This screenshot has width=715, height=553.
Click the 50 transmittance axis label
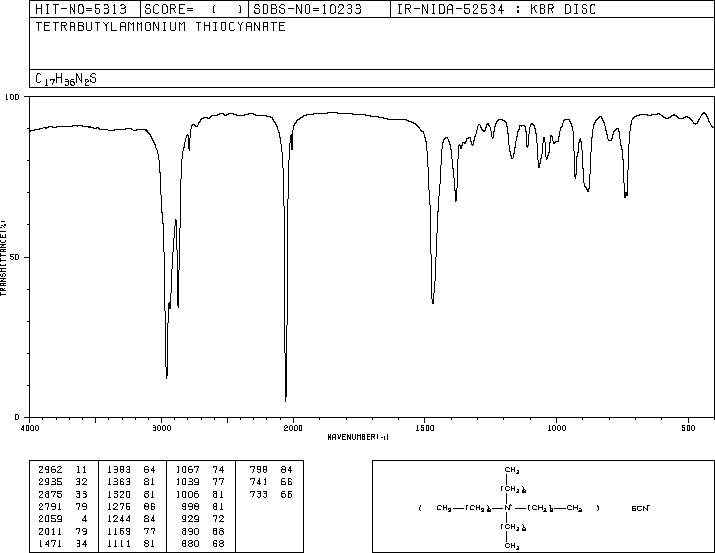point(15,257)
